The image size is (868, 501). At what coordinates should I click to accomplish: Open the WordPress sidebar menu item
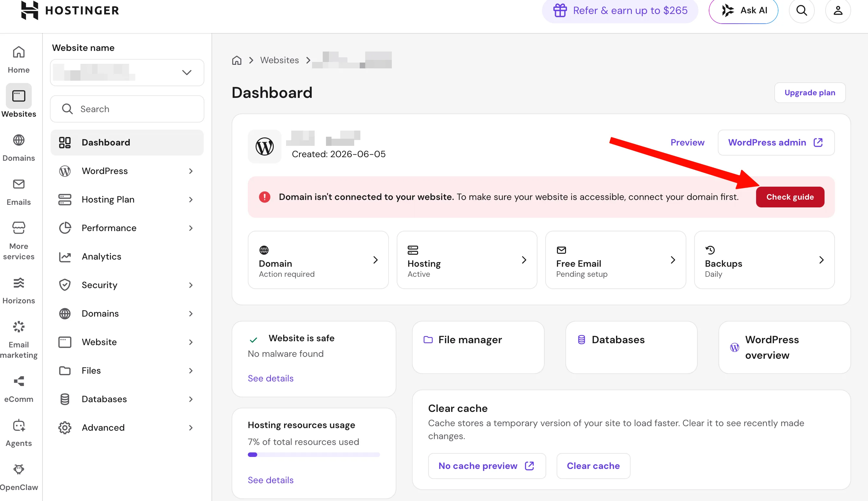pyautogui.click(x=127, y=171)
